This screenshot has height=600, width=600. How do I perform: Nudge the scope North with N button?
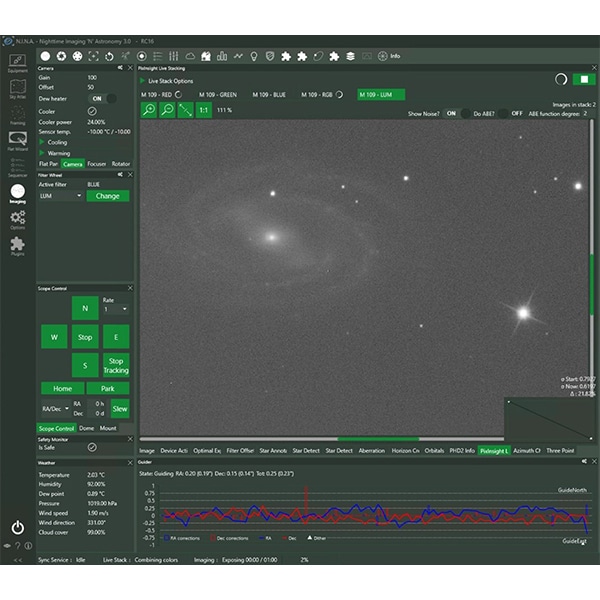point(85,308)
